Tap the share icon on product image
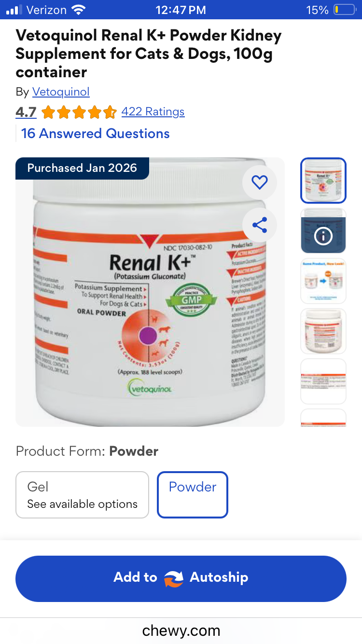The height and width of the screenshot is (644, 362). [260, 225]
